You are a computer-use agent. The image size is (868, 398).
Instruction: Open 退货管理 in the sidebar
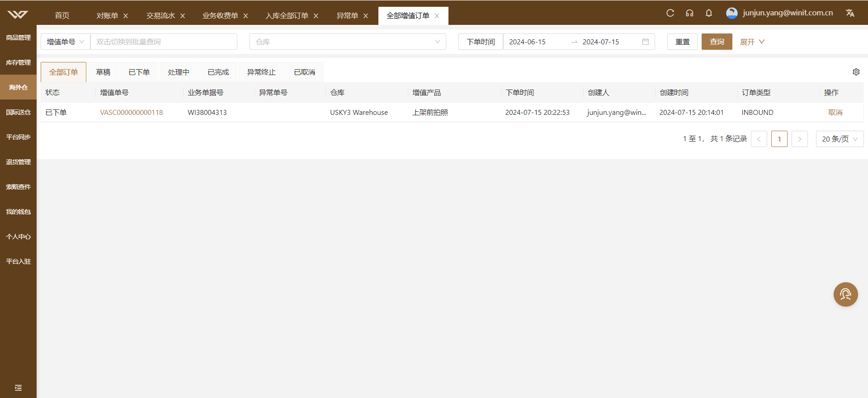(18, 162)
